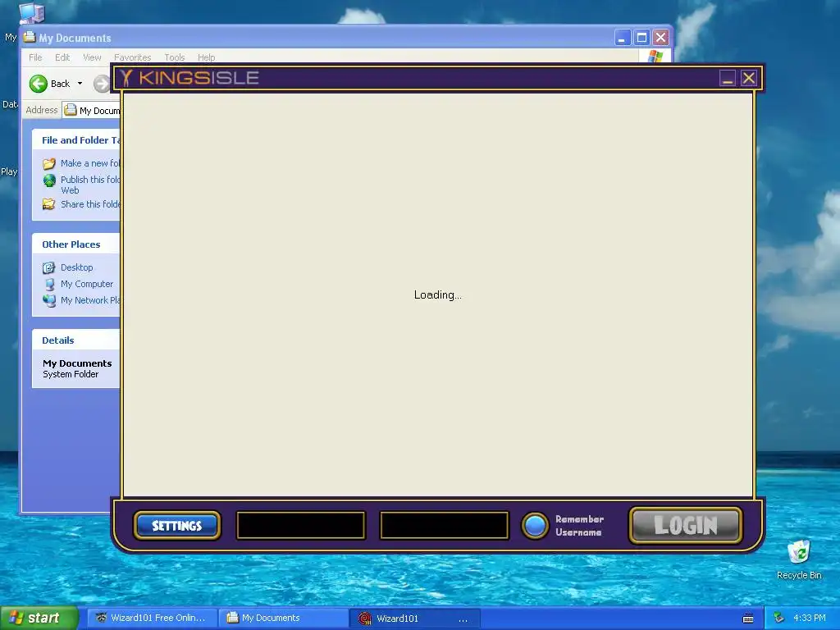The image size is (840, 630).
Task: Click the My Documents address bar folder icon
Action: [x=71, y=111]
